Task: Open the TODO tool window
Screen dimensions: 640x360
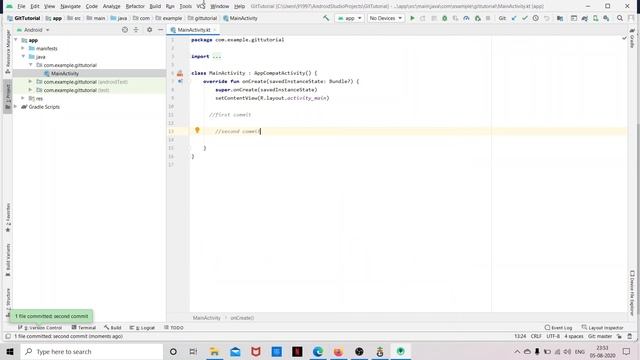Action: coord(174,327)
